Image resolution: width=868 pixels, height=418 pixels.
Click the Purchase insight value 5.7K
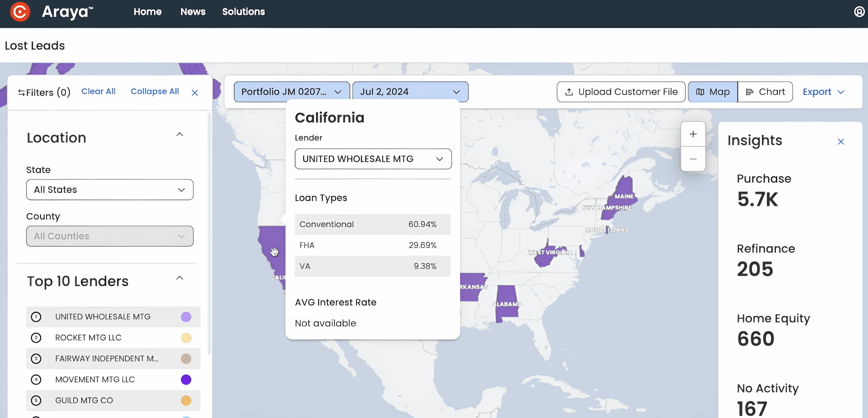pos(757,199)
